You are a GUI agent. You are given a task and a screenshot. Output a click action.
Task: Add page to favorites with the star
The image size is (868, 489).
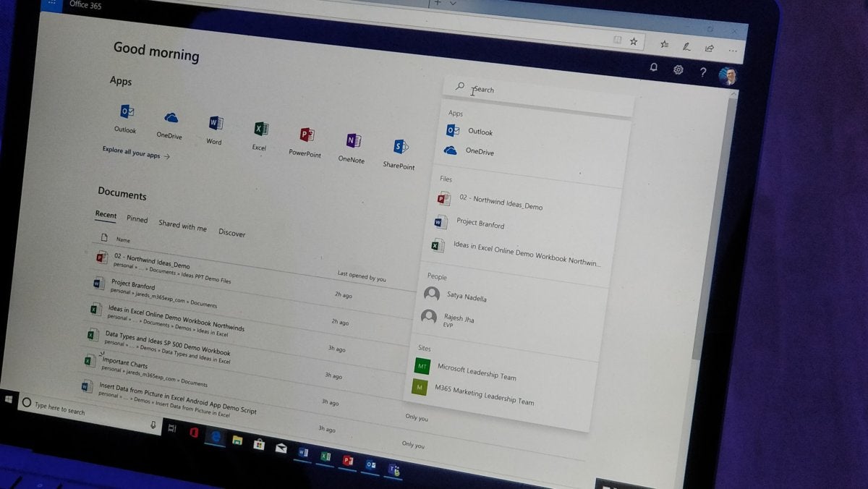click(634, 41)
